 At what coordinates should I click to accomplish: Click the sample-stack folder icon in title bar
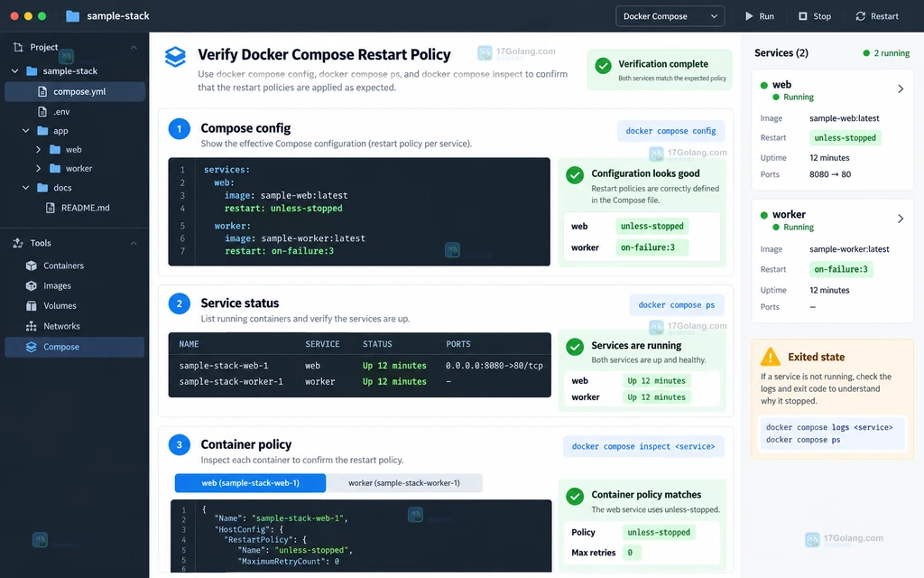[72, 16]
